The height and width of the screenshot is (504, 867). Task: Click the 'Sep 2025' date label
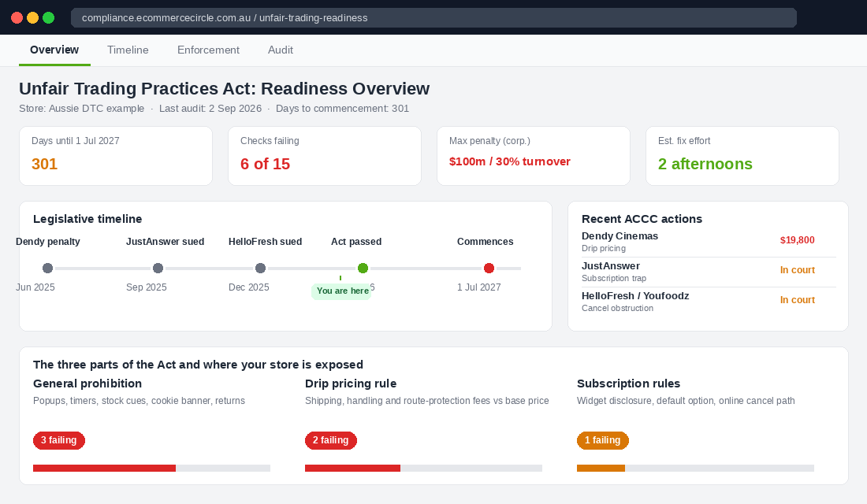pos(146,287)
